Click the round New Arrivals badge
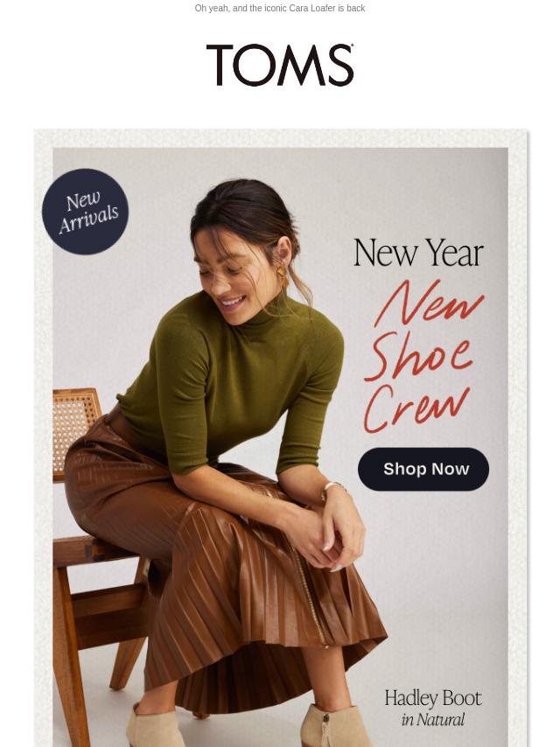Screen dimensions: 560x747 [85, 211]
